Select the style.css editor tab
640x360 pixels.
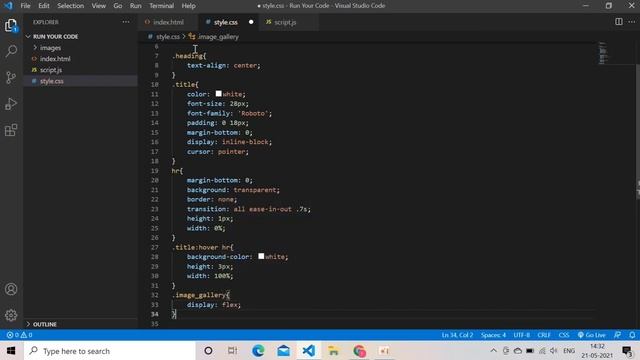pos(226,22)
